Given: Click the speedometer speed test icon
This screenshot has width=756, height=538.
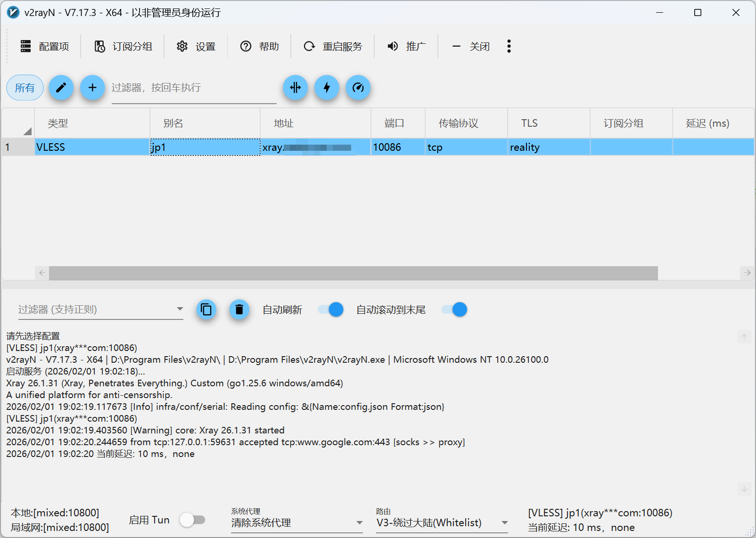Looking at the screenshot, I should pos(358,88).
